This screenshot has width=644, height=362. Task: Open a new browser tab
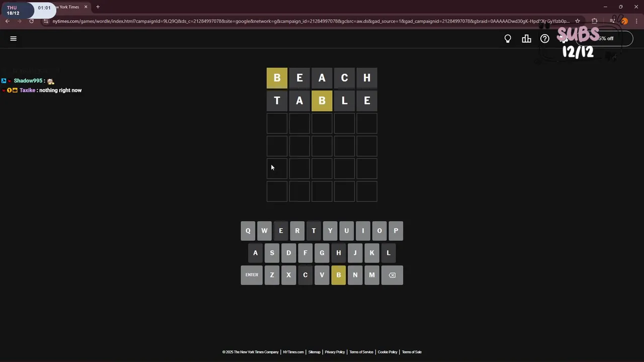tap(98, 7)
